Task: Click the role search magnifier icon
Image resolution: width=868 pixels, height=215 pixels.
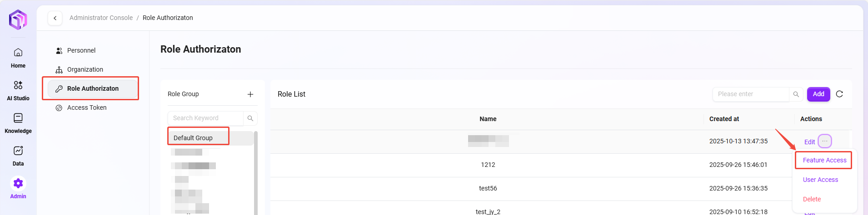Action: click(x=796, y=94)
